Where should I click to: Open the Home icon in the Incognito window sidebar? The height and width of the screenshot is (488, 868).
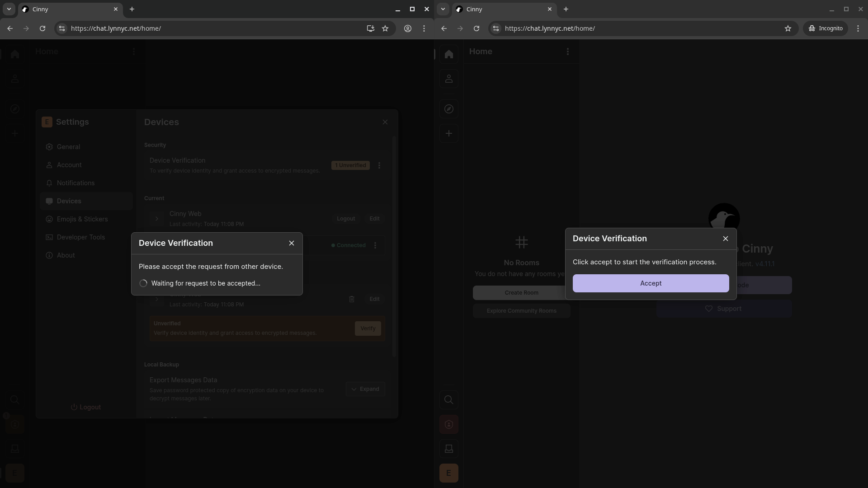(449, 54)
